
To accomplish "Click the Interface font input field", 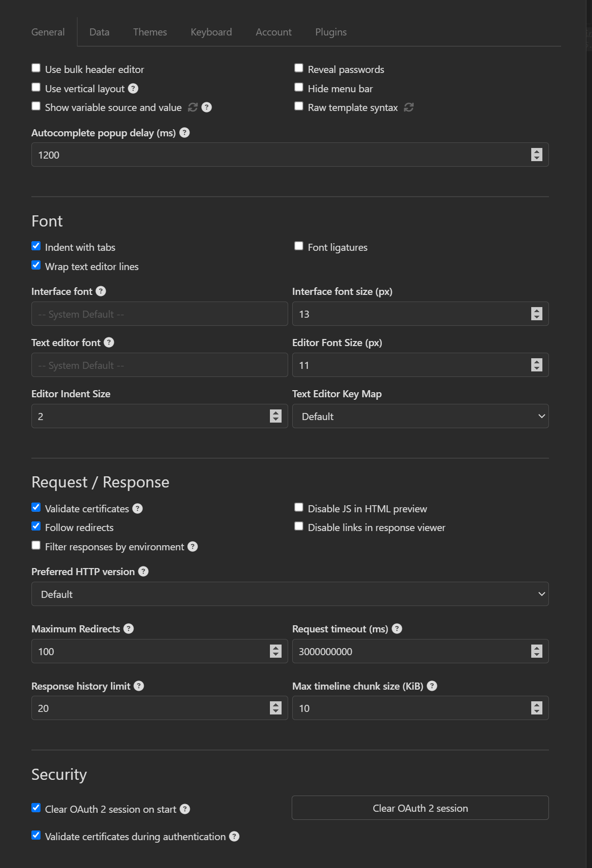I will 160,314.
